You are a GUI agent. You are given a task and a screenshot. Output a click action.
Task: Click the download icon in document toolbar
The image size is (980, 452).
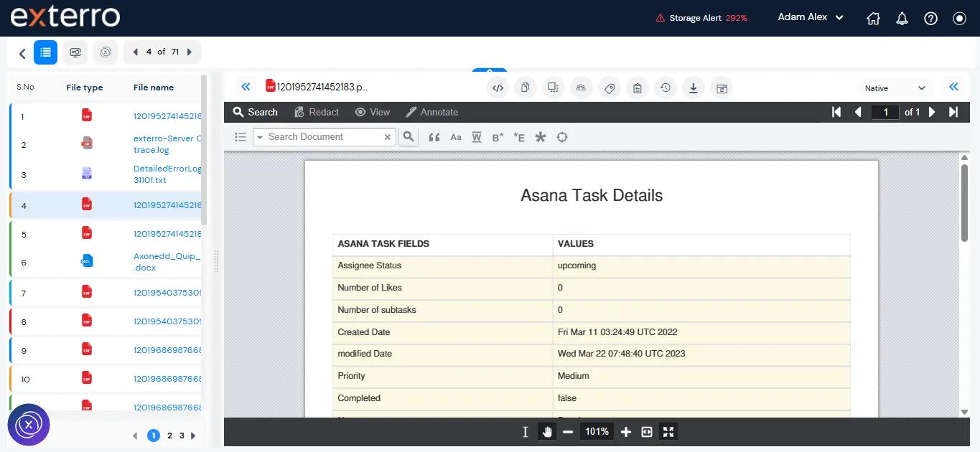[694, 88]
